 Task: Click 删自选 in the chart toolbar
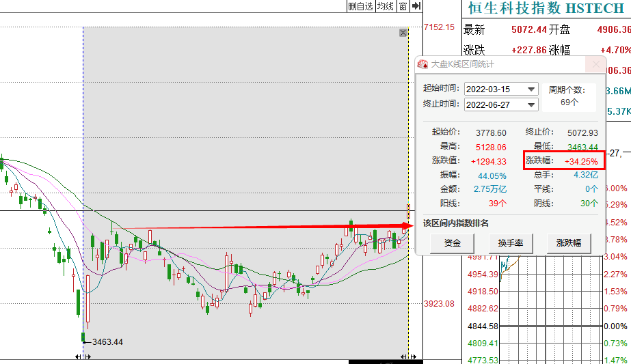tap(360, 6)
